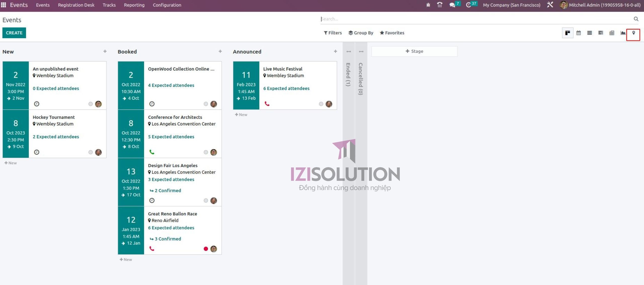Switch to the Pivot table view
Screen dimensions: 644x285
tap(612, 33)
